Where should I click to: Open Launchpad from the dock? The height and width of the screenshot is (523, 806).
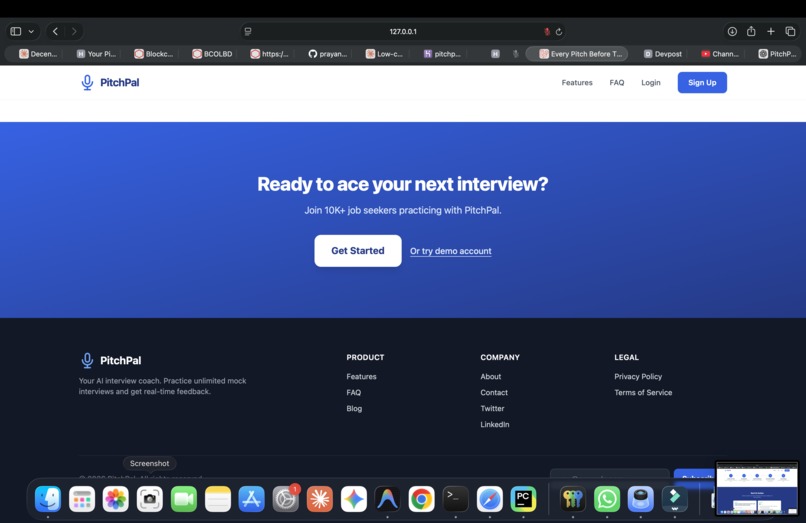[x=82, y=499]
